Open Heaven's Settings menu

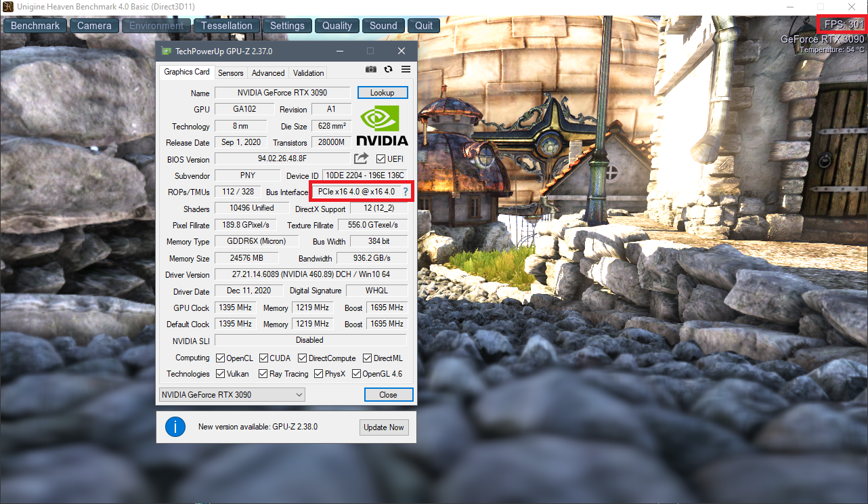coord(287,25)
